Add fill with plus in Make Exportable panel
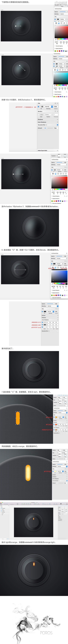This screenshot has height=644, width=68. click(x=58, y=103)
